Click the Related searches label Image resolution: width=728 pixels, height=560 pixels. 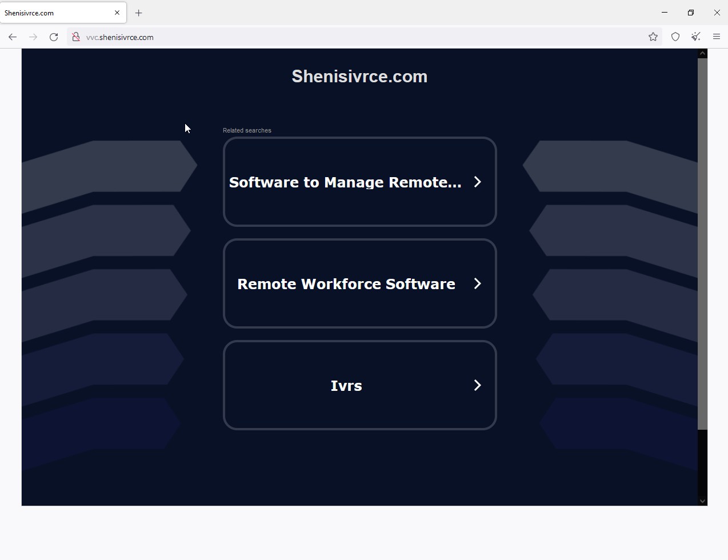click(x=247, y=130)
